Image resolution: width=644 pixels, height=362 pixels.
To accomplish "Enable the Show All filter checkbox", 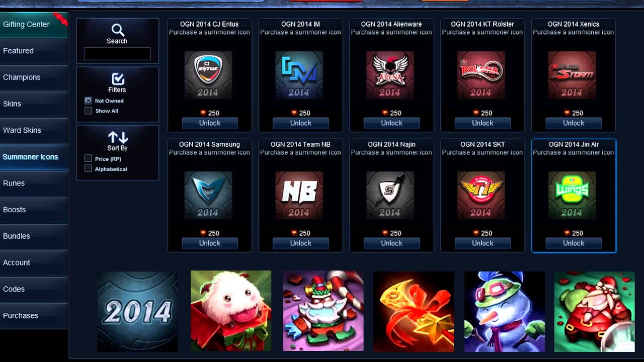I will [x=89, y=111].
